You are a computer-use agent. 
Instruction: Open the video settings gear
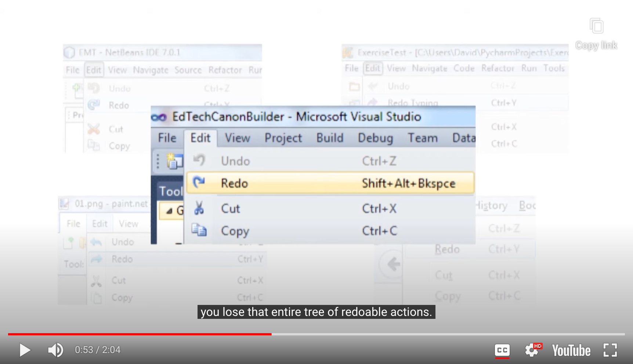pos(533,350)
